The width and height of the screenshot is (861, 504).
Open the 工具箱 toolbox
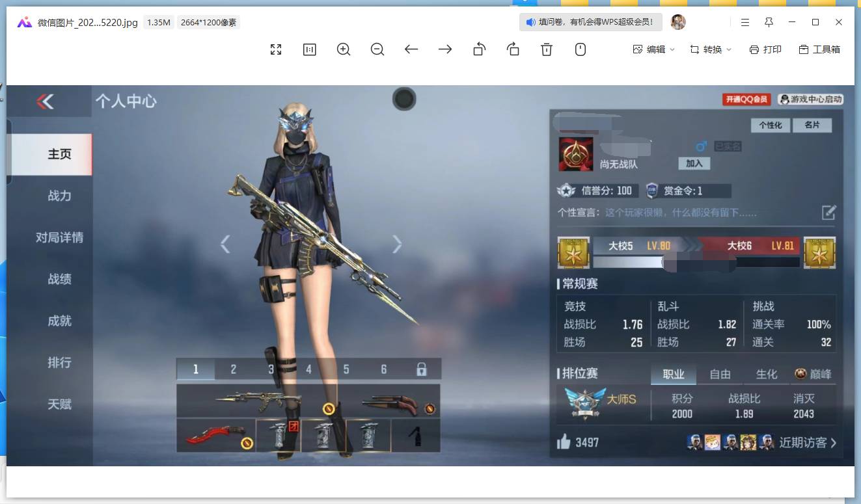pos(819,49)
